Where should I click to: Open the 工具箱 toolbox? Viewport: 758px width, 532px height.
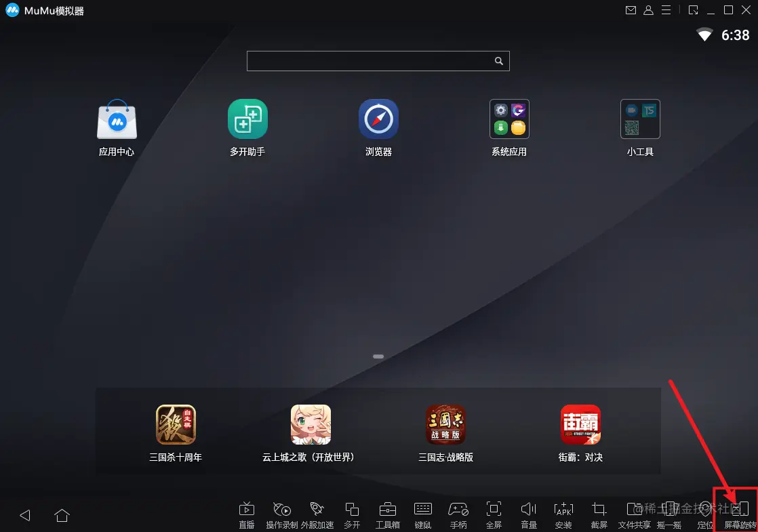388,515
